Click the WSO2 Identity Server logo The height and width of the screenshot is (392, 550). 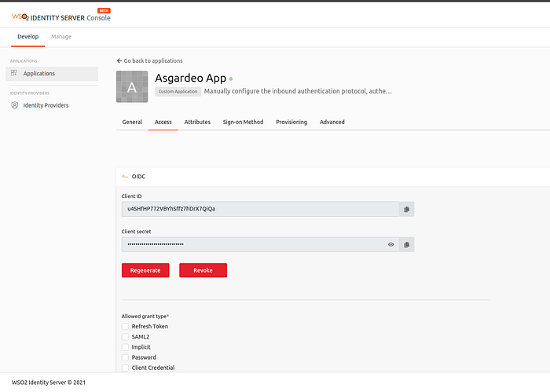click(61, 17)
